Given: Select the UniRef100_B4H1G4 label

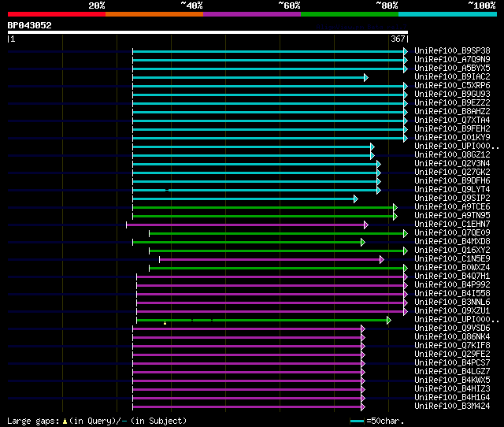Looking at the screenshot, I should click(x=452, y=398).
